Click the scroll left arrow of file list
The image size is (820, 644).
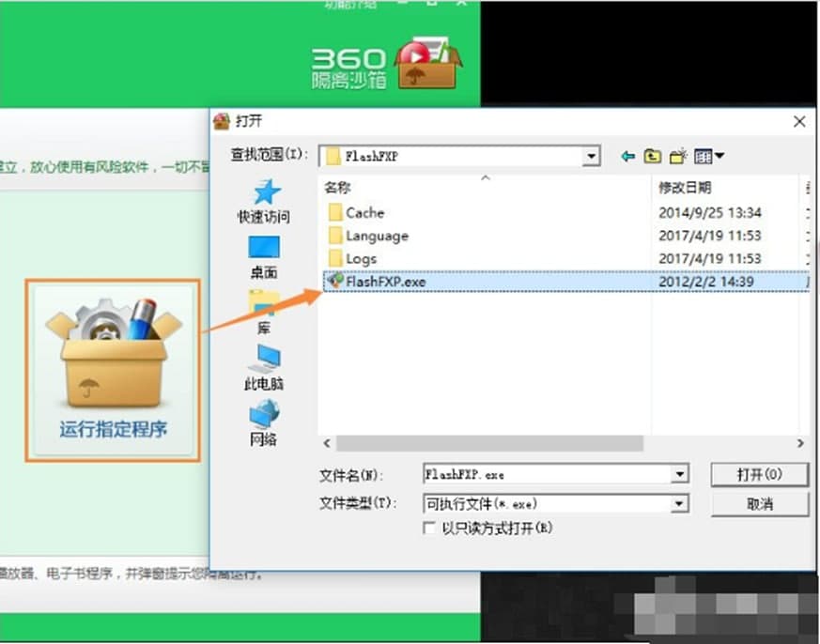(x=327, y=443)
